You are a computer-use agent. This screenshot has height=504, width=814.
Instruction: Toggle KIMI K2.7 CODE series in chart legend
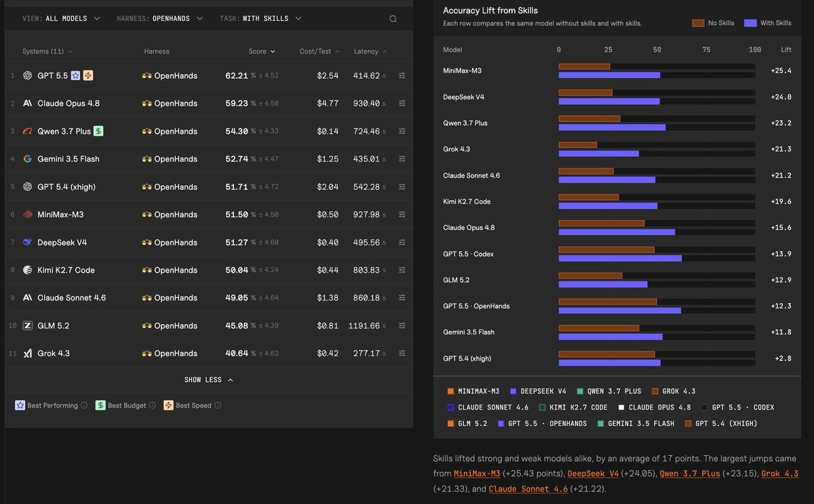(x=574, y=408)
